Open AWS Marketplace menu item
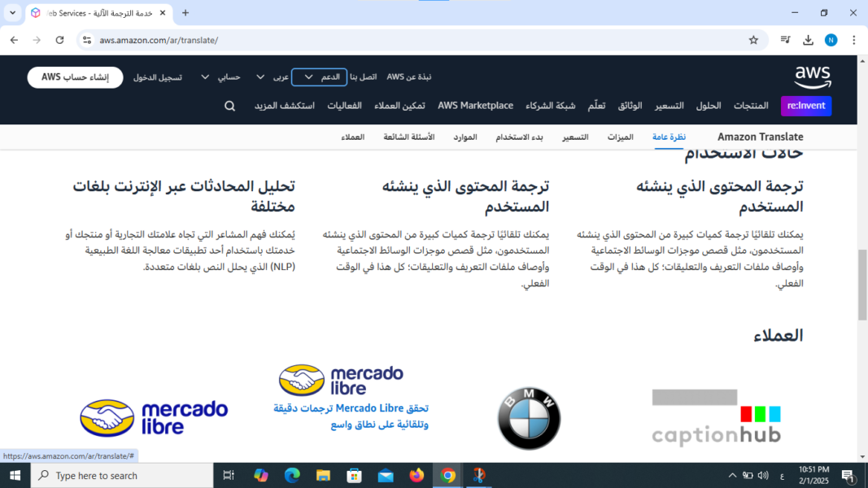Screen dimensions: 868x488 click(x=476, y=106)
